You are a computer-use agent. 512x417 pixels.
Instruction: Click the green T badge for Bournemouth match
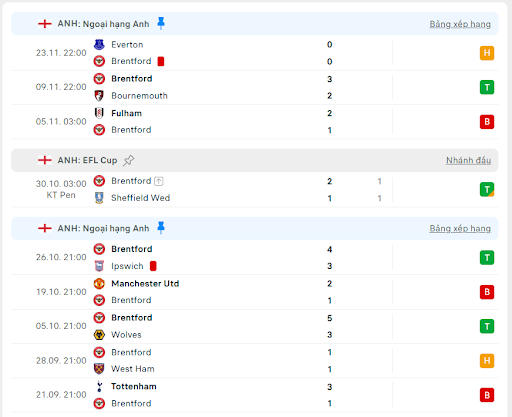487,87
